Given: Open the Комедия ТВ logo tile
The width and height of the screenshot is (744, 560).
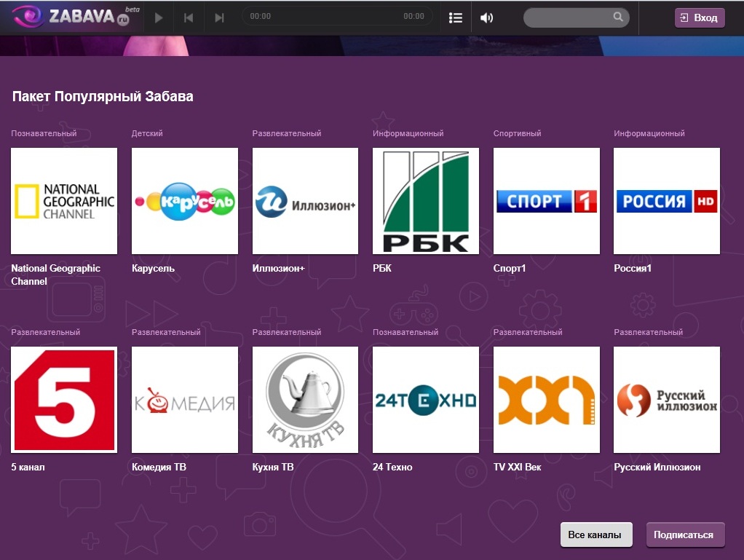Looking at the screenshot, I should 185,400.
